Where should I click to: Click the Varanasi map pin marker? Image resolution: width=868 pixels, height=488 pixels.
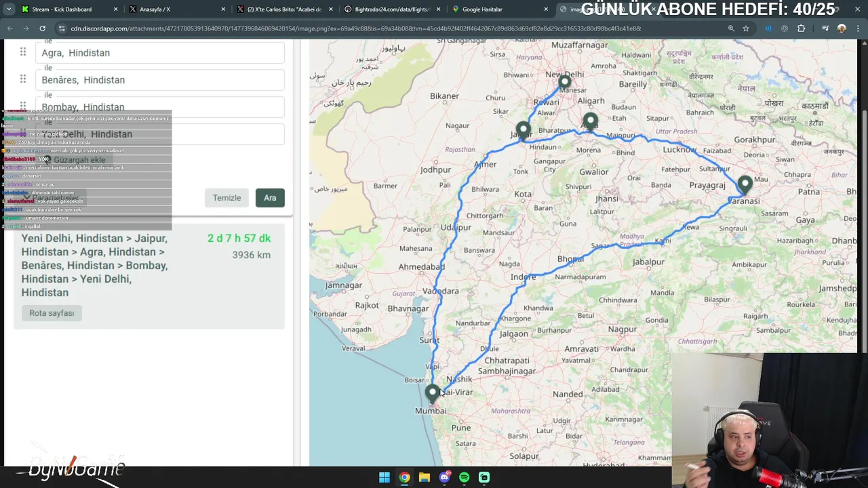745,184
